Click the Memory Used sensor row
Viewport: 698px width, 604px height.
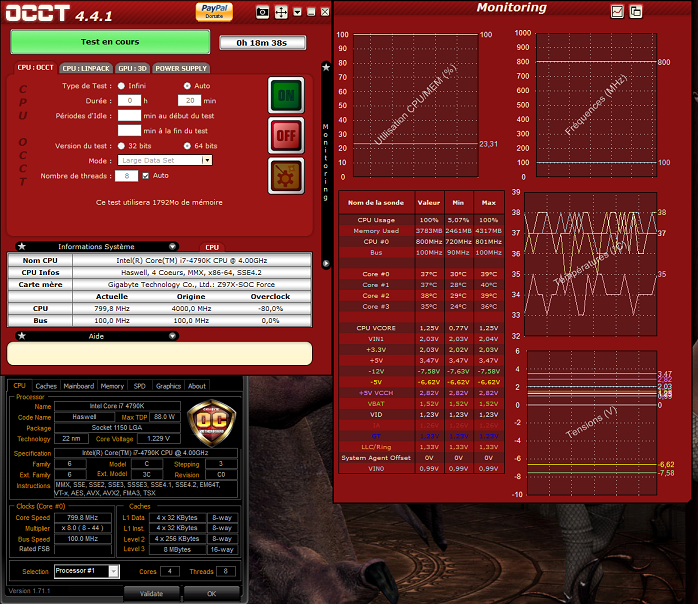click(421, 231)
